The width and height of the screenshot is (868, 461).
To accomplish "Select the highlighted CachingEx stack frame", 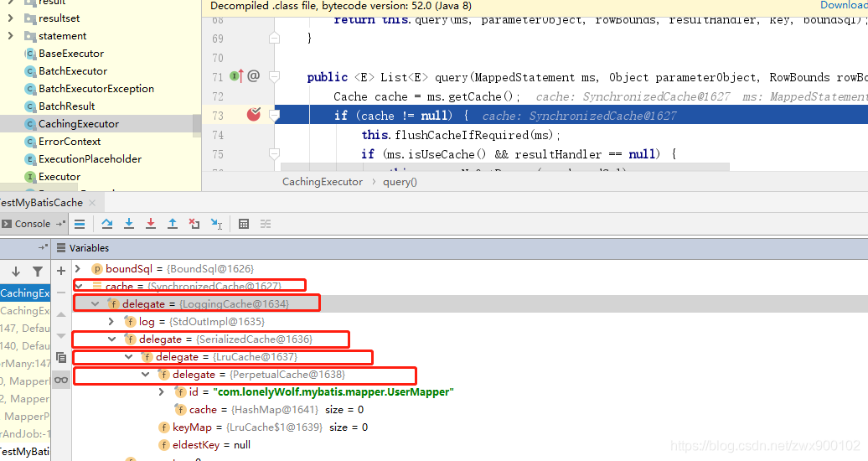I will pyautogui.click(x=25, y=293).
